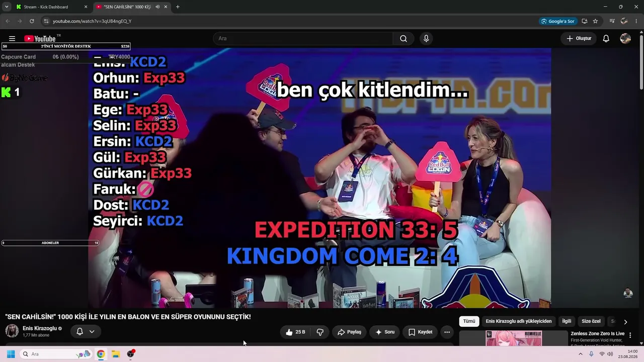The height and width of the screenshot is (362, 644).
Task: Open the Zenless Zone Zero video thumbnail
Action: coord(514,338)
